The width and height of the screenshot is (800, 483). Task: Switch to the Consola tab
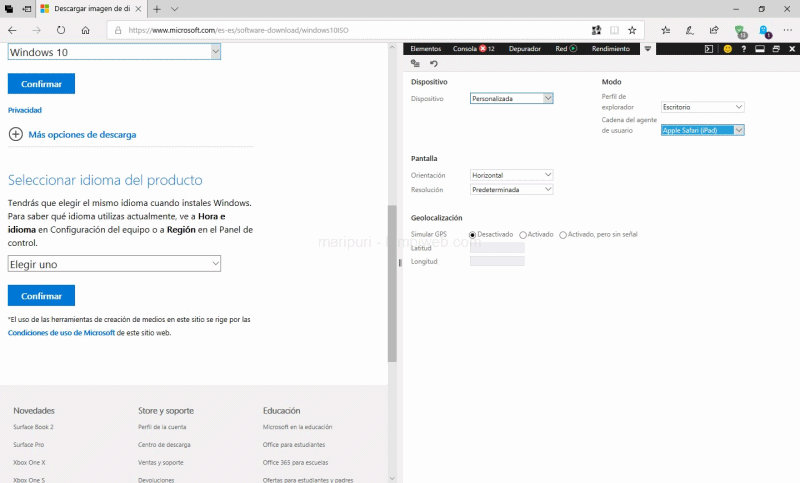(473, 49)
